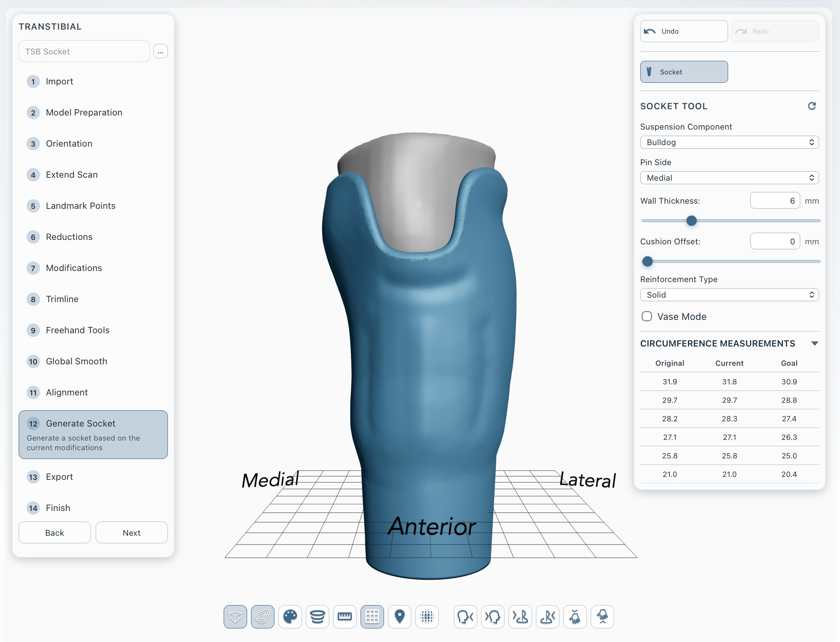
Task: Click the Goal value 28.8
Action: pyautogui.click(x=789, y=400)
